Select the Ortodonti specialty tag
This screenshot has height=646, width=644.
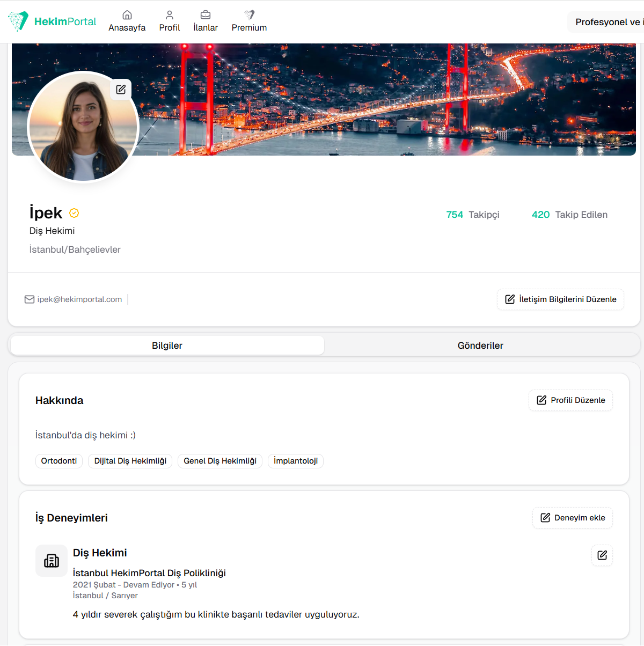[59, 461]
